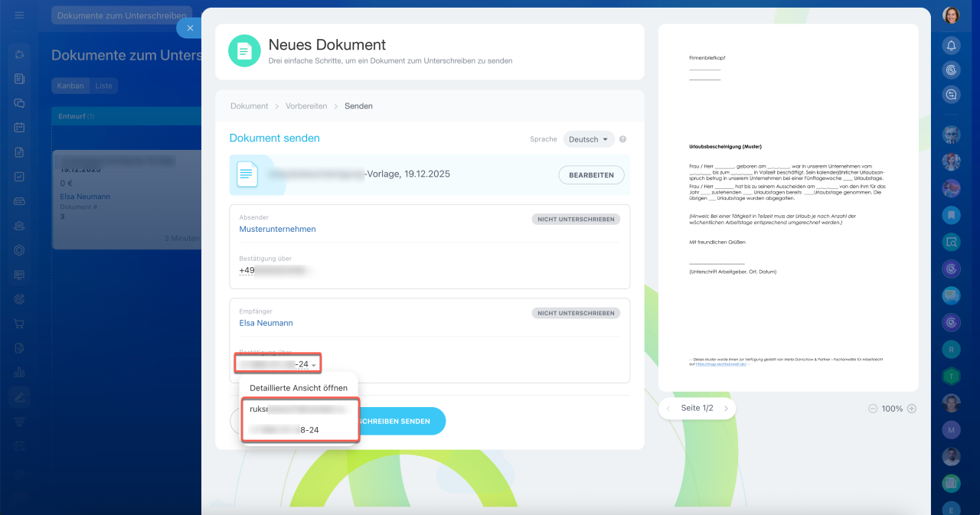
Task: Click the BEARBEITEN button
Action: (x=591, y=175)
